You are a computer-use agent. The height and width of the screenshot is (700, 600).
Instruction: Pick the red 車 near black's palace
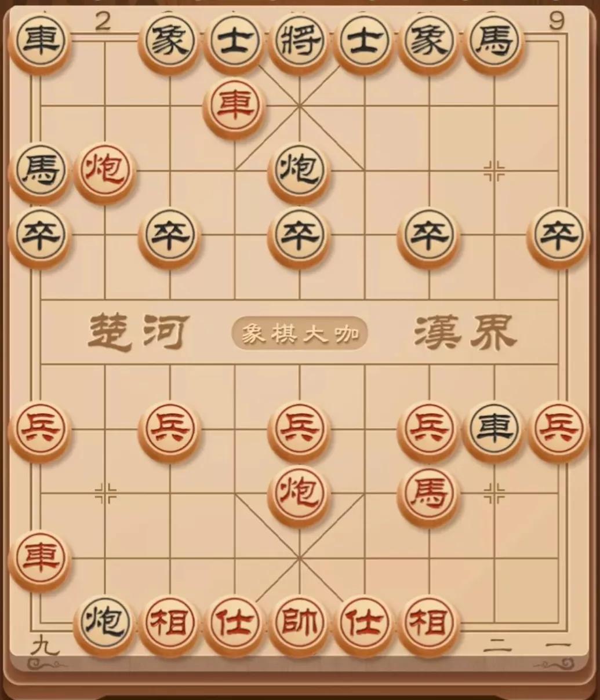pyautogui.click(x=234, y=106)
